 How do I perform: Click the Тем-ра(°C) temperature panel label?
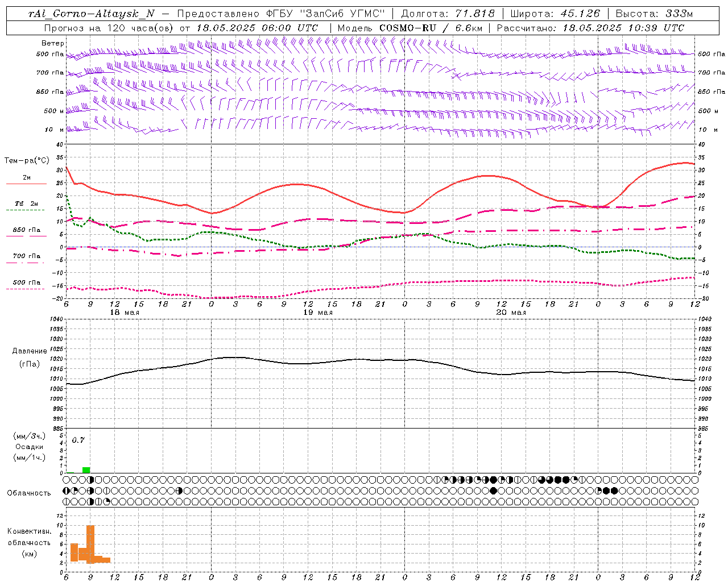27,161
